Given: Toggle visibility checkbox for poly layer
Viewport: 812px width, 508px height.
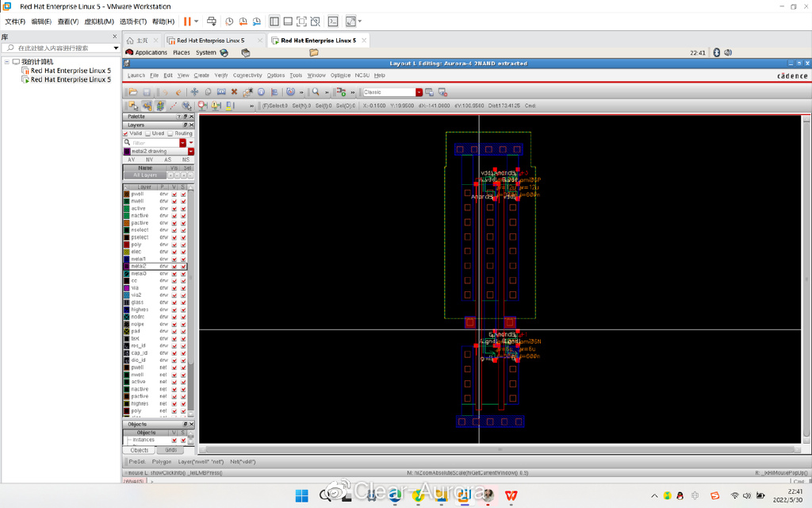Looking at the screenshot, I should [174, 244].
